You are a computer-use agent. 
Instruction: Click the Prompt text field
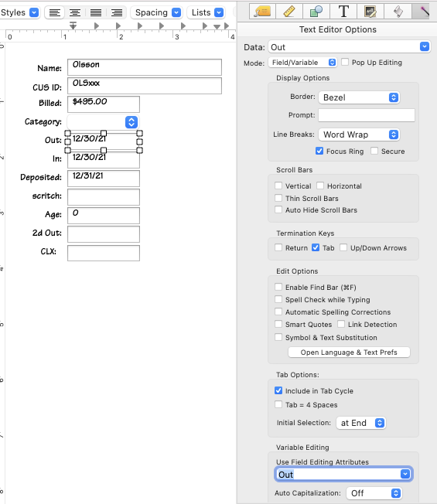[x=367, y=115]
